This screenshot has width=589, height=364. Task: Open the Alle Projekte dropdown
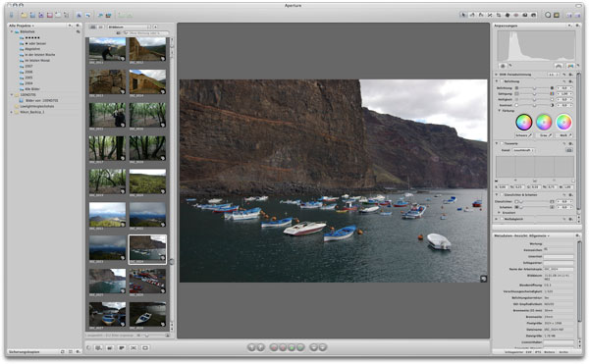coord(22,26)
